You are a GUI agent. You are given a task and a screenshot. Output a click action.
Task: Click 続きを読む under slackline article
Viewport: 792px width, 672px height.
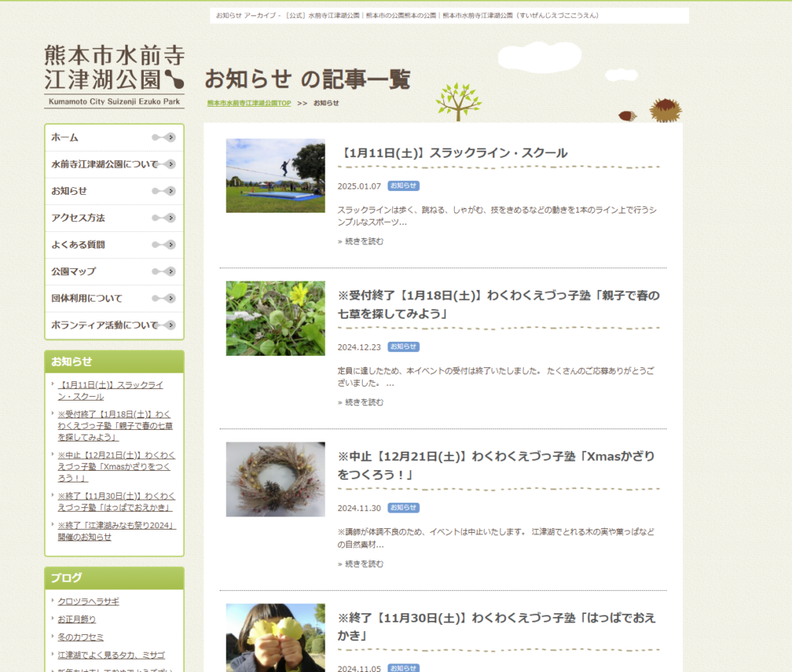click(360, 241)
